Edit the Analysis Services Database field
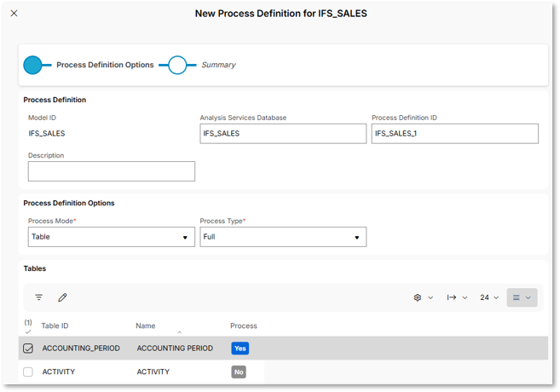Viewport: 560px width, 392px height. pos(283,134)
